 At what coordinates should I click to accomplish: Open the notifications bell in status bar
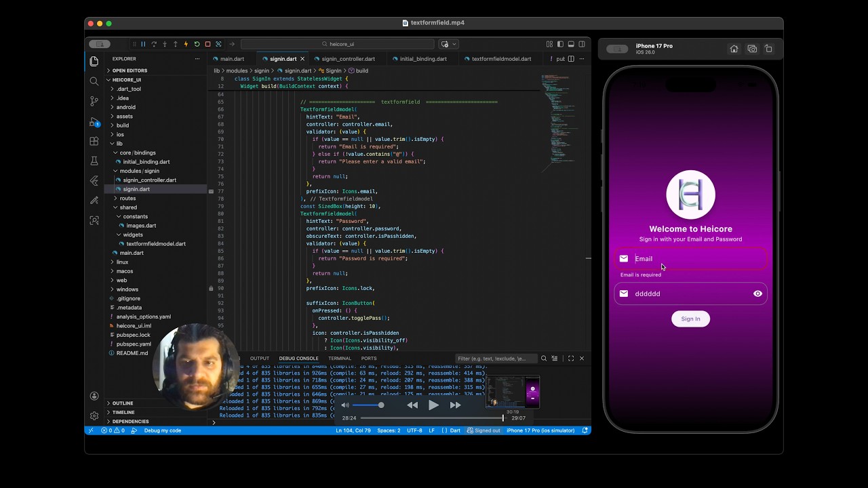tap(585, 430)
